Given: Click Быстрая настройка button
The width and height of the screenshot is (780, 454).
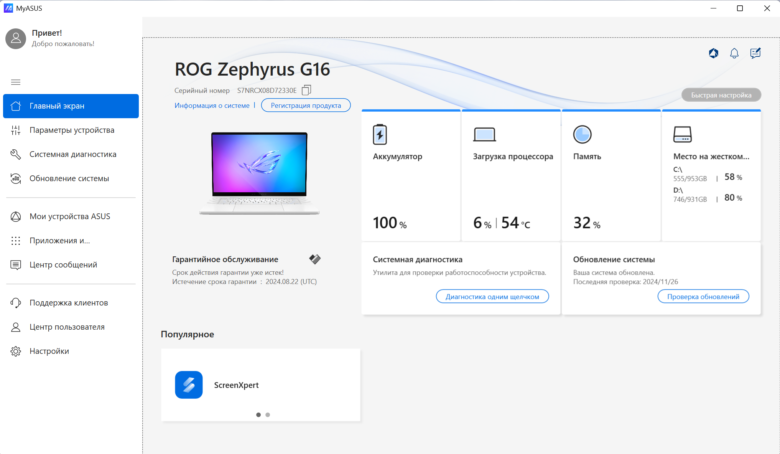Looking at the screenshot, I should click(721, 95).
